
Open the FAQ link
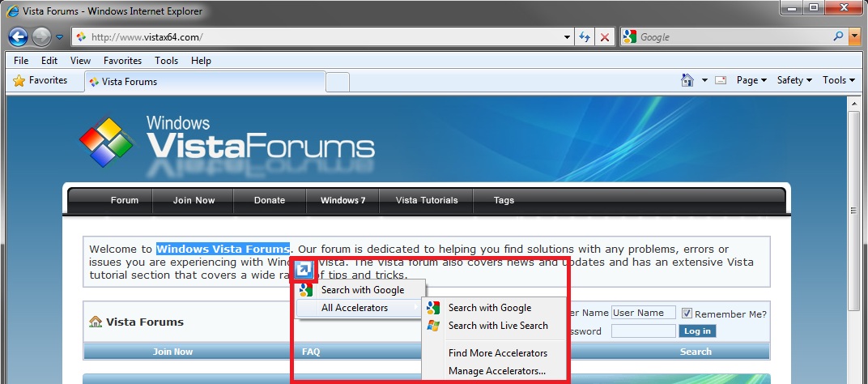pyautogui.click(x=311, y=352)
